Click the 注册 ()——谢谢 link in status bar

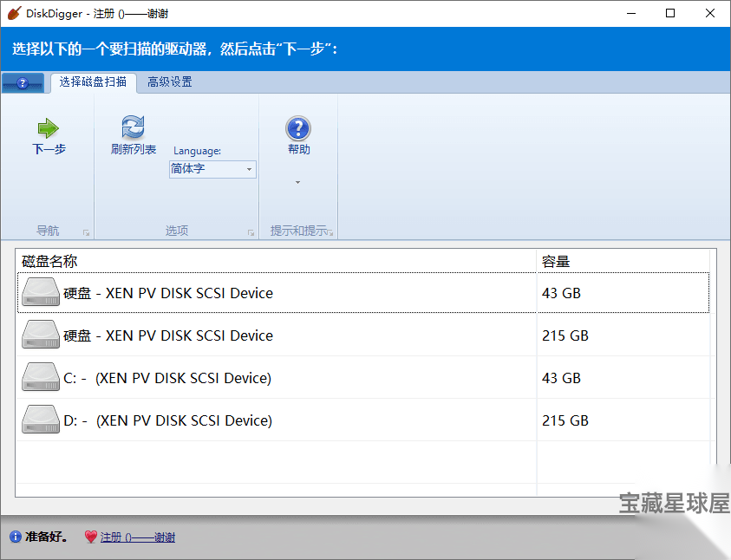pos(138,537)
